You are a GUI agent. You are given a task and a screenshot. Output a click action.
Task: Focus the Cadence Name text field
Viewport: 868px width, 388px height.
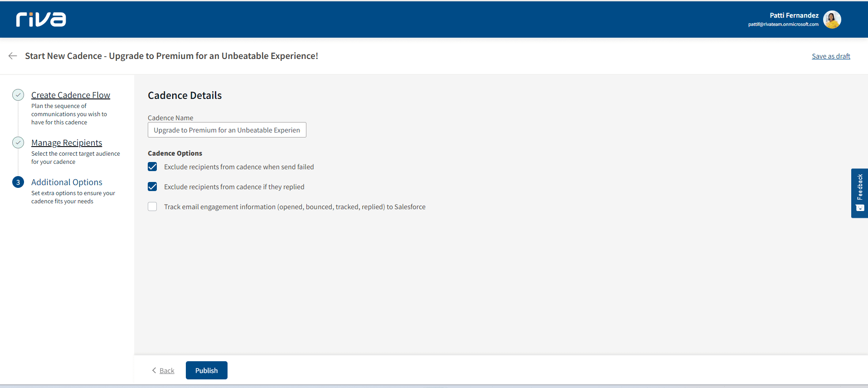pyautogui.click(x=227, y=130)
